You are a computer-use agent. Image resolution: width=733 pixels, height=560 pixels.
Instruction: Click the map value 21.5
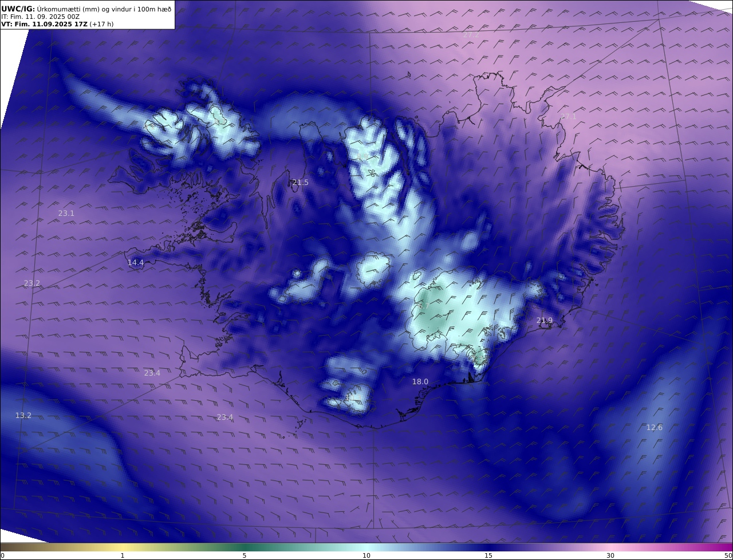[x=300, y=183]
